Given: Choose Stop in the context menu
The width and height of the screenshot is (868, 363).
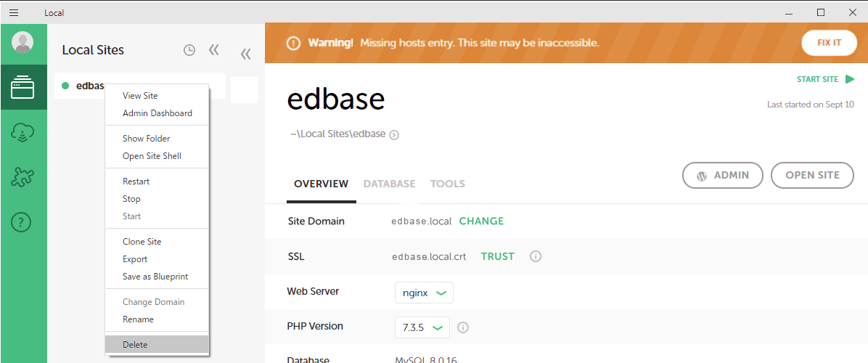Looking at the screenshot, I should click(157, 199).
